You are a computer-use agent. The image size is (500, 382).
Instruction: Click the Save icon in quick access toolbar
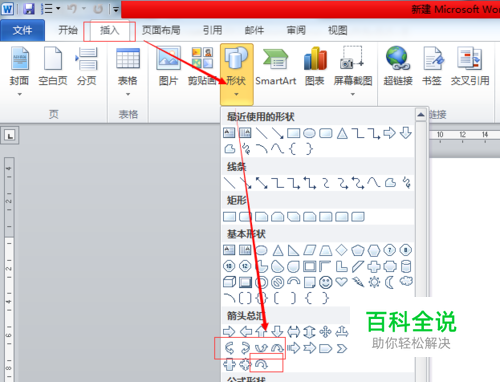(x=29, y=9)
